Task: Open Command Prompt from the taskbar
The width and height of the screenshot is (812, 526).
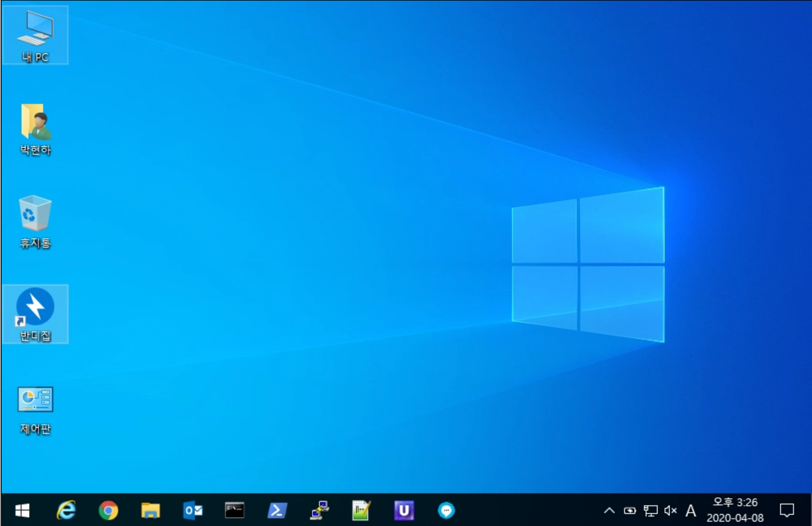Action: 234,510
